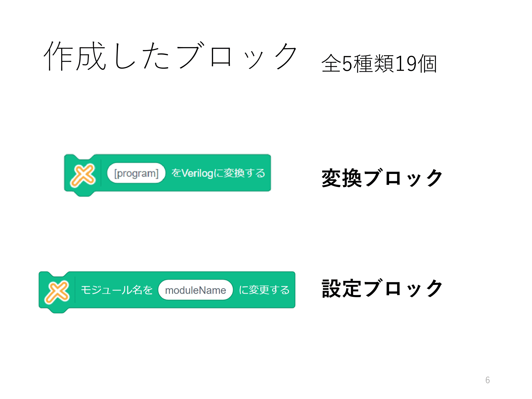The height and width of the screenshot is (399, 532).
Task: Click the slide title 作成したブロック
Action: (170, 56)
